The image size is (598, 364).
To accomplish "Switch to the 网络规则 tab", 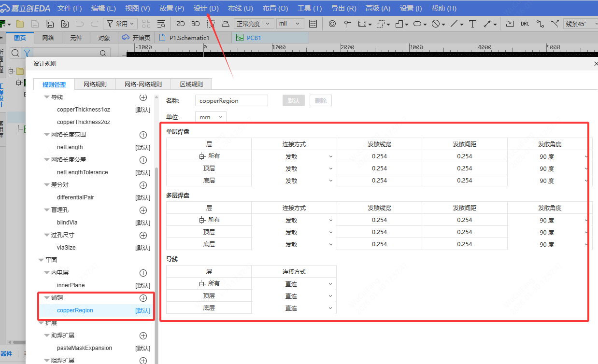I will 95,84.
